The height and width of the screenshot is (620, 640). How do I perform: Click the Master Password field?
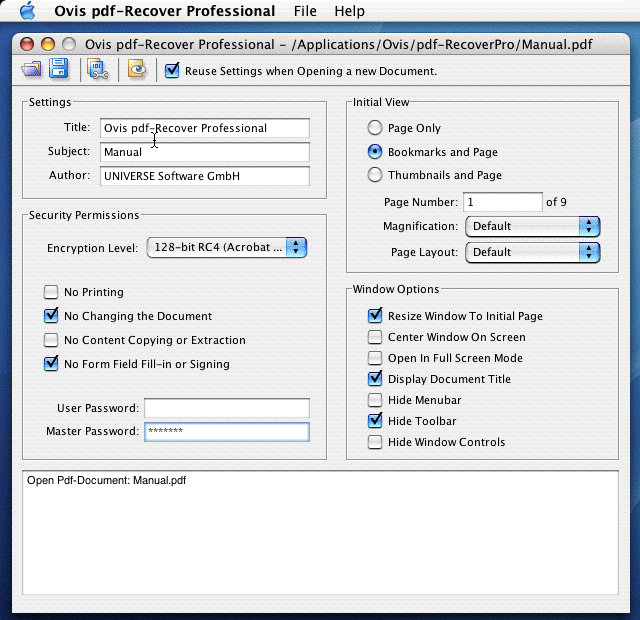[x=227, y=431]
